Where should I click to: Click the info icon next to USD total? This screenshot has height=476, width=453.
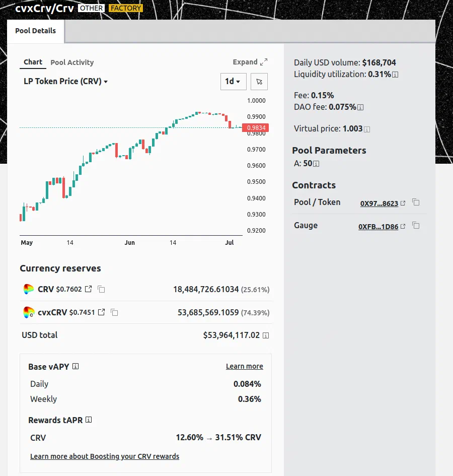[266, 335]
